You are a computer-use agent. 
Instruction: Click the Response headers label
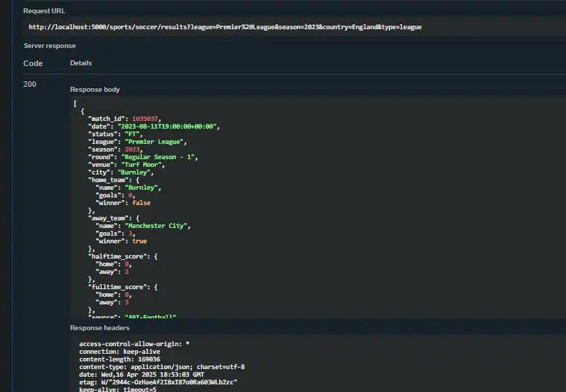pyautogui.click(x=99, y=328)
